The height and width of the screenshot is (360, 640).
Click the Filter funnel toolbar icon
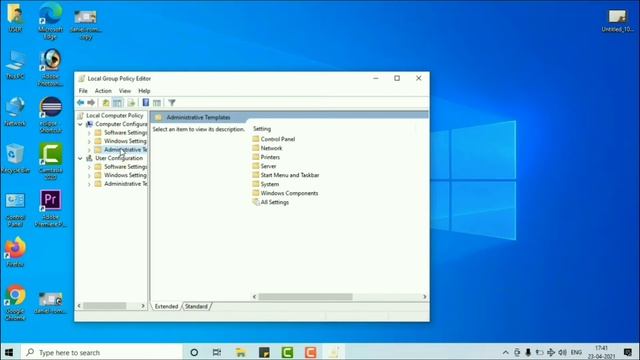point(172,102)
